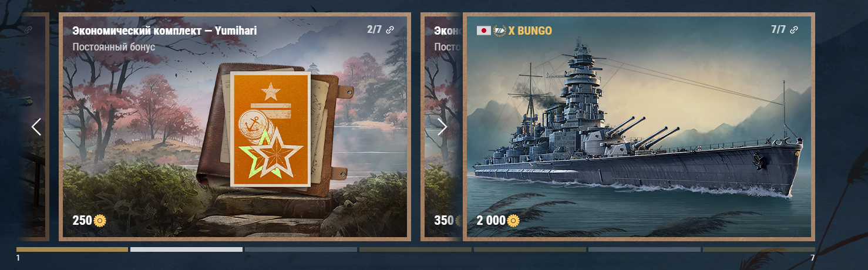The height and width of the screenshot is (270, 868).
Task: Open the Экономический комплект — Yumihari title
Action: [x=164, y=31]
